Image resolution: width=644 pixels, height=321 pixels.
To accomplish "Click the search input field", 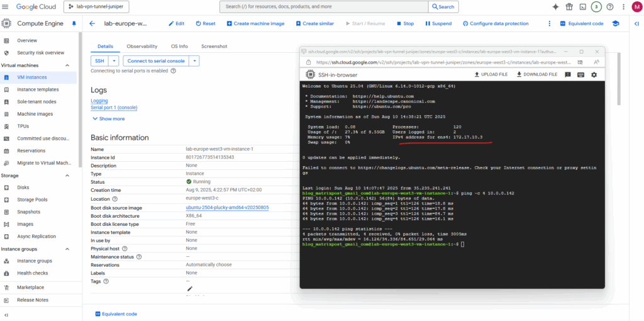I will pos(324,7).
